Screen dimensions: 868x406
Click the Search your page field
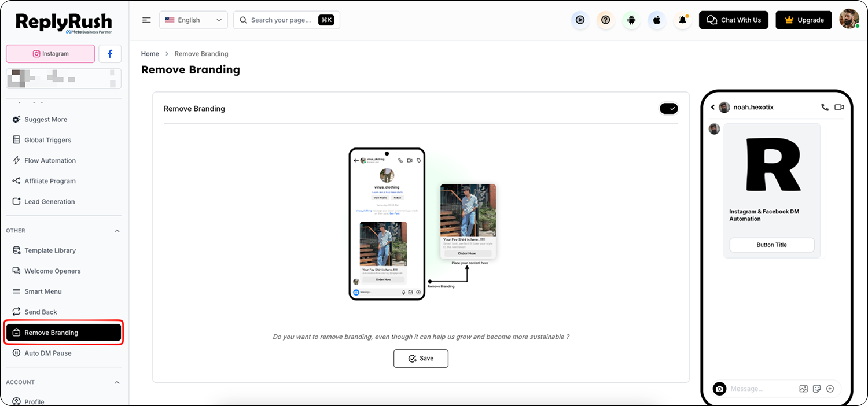[286, 20]
